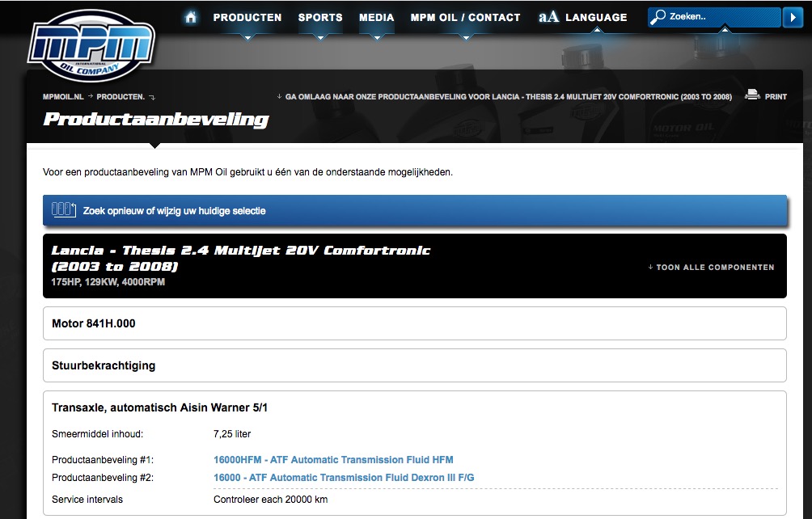Viewport: 812px width, 519px height.
Task: Open 16000HFM ATF Automatic Transmission Fluid HFM
Action: pos(333,459)
